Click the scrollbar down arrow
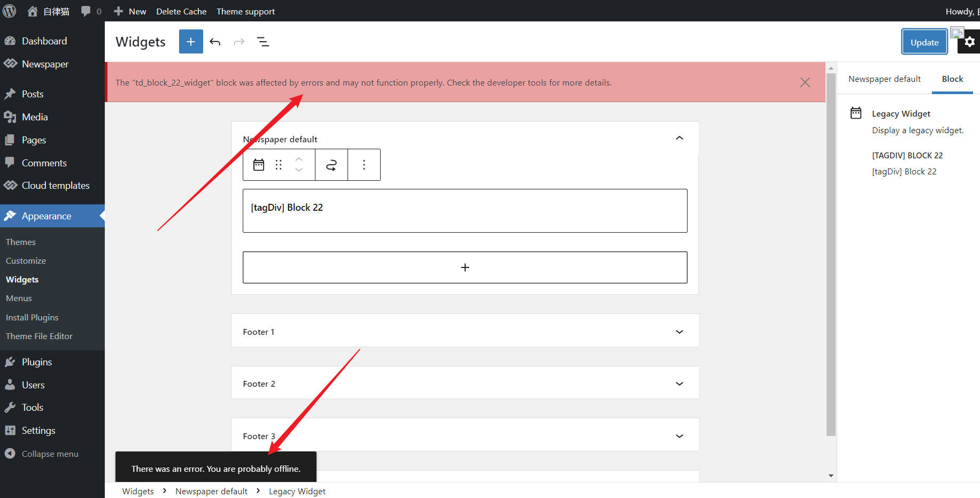Viewport: 980px width, 498px height. tap(831, 476)
